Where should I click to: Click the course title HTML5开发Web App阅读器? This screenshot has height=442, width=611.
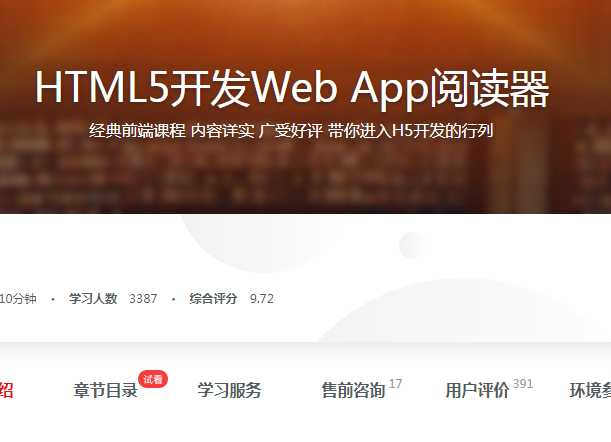[292, 89]
